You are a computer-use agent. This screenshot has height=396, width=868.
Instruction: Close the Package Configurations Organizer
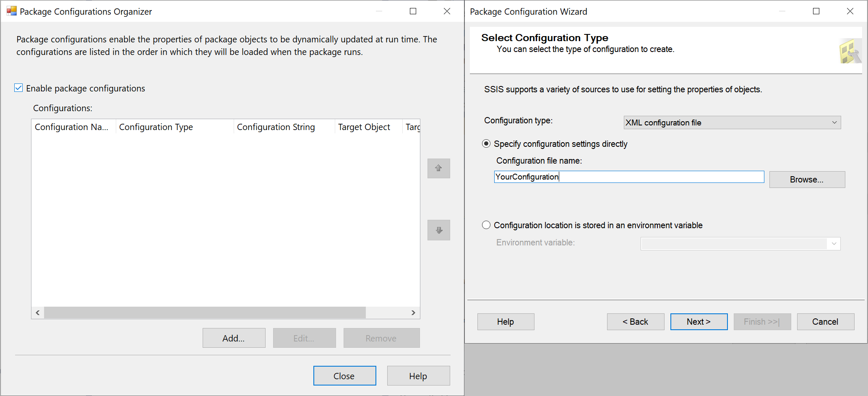click(344, 375)
